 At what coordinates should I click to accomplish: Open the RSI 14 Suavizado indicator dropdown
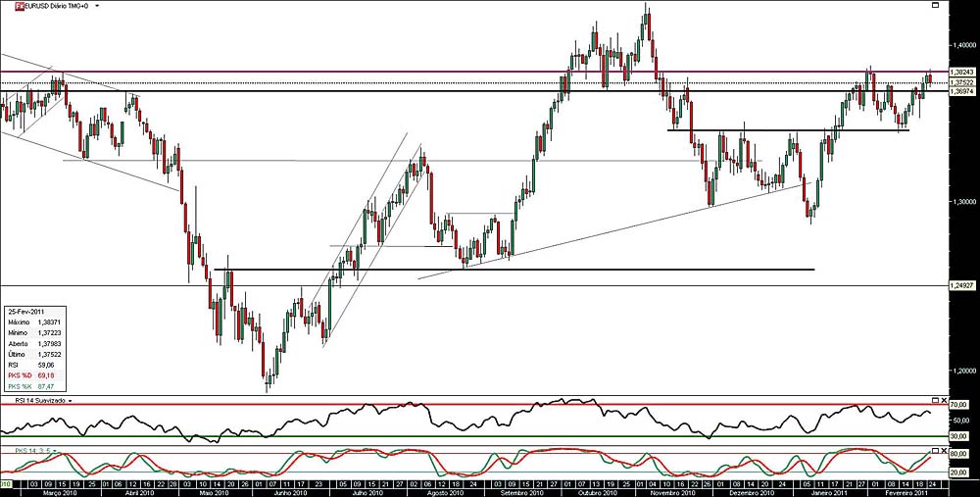pyautogui.click(x=70, y=400)
